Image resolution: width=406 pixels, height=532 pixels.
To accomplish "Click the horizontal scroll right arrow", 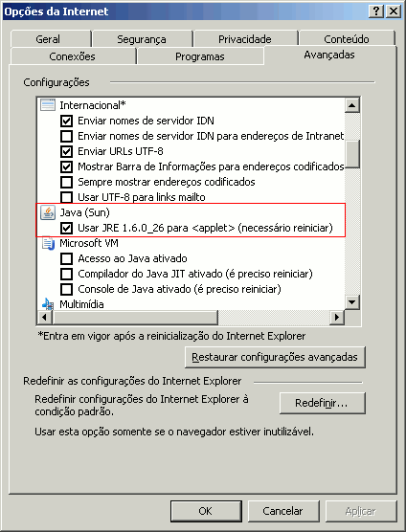I will [337, 318].
